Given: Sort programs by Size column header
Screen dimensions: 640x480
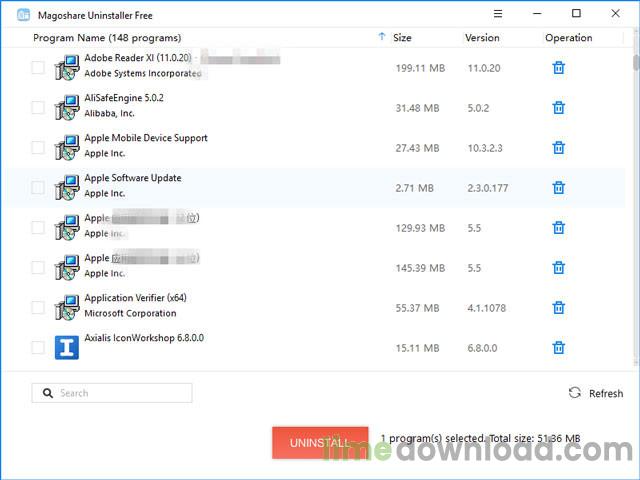Looking at the screenshot, I should (x=402, y=38).
